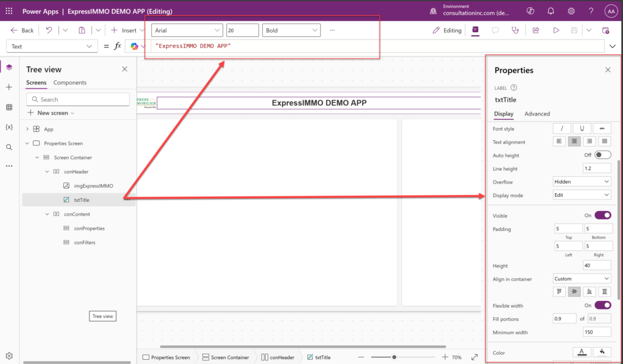Open Tree view layers icon in sidebar

click(9, 67)
